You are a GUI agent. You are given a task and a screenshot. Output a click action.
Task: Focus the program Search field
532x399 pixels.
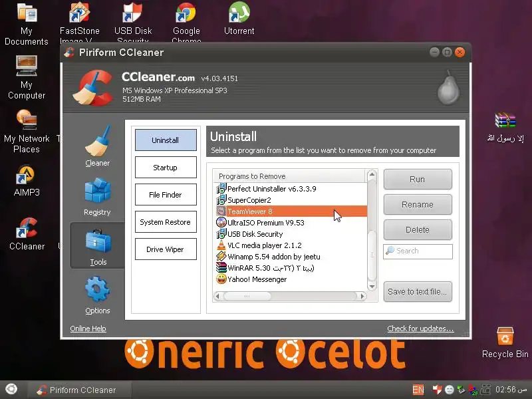click(418, 251)
